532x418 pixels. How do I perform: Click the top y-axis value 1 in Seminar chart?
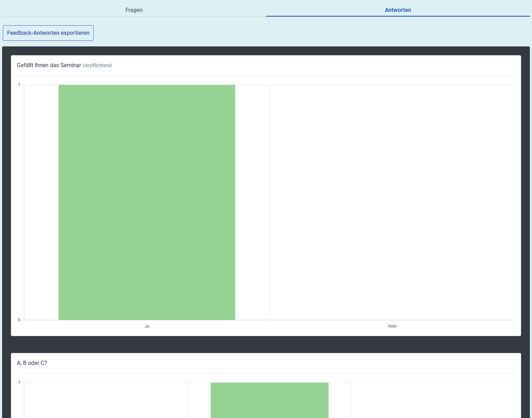point(19,85)
